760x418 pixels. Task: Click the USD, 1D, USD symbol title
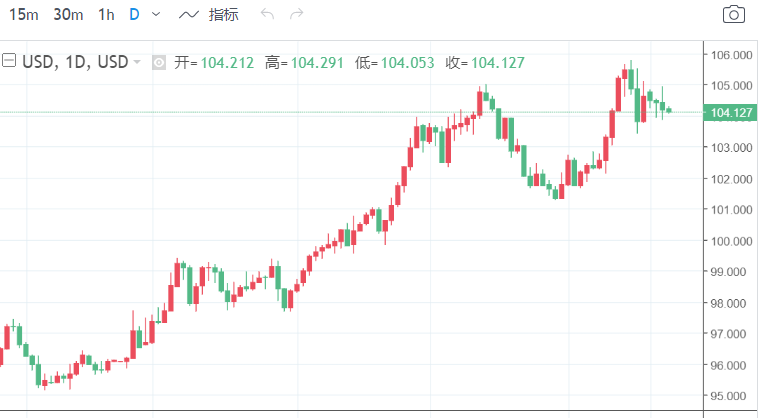pos(75,62)
